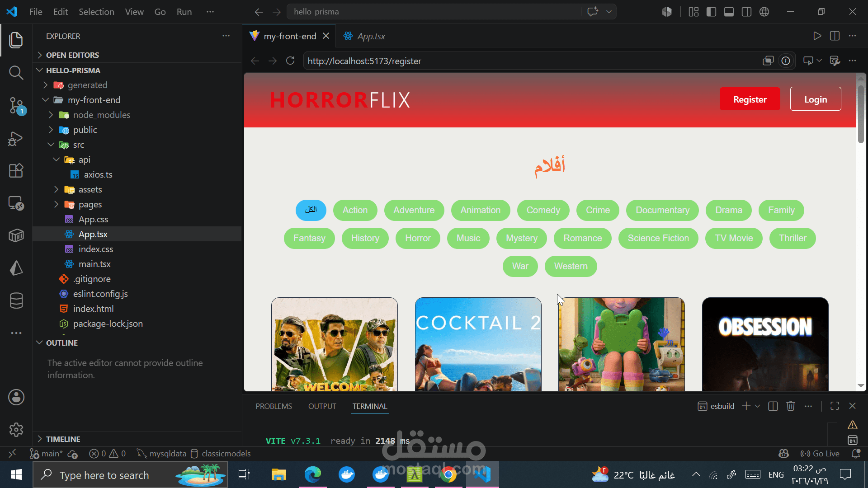Go back in the embedded browser
The height and width of the screenshot is (488, 868).
coord(255,61)
